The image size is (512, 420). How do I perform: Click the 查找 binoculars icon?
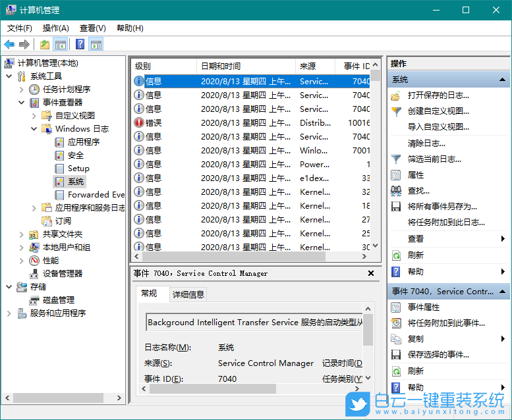(396, 191)
